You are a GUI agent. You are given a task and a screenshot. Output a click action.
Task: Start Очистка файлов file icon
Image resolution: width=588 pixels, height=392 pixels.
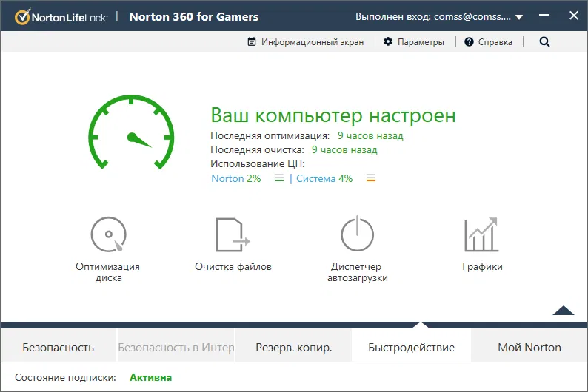click(233, 234)
